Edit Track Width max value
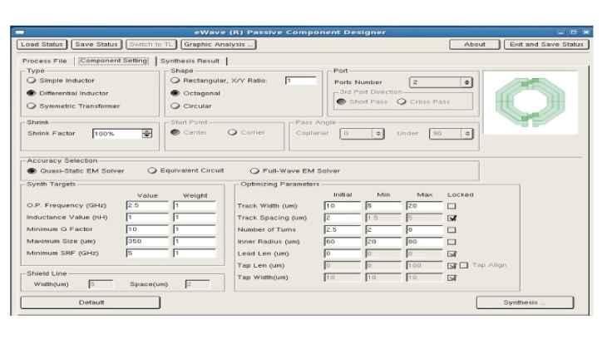The image size is (602, 364). (x=424, y=206)
